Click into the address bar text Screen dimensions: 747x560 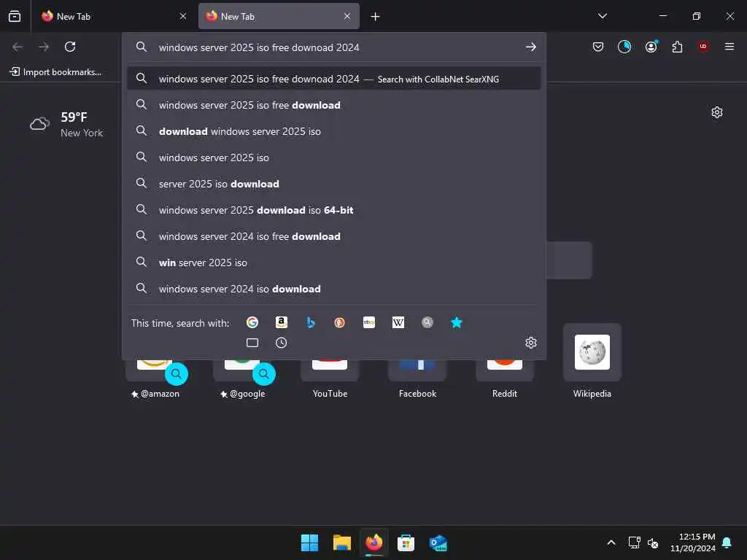point(259,47)
